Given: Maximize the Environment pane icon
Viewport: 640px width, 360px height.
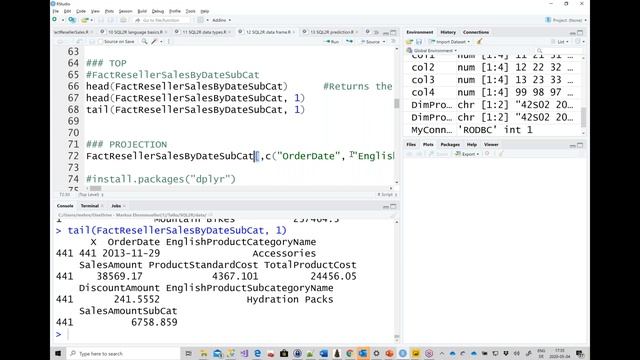Looking at the screenshot, I should (x=580, y=32).
